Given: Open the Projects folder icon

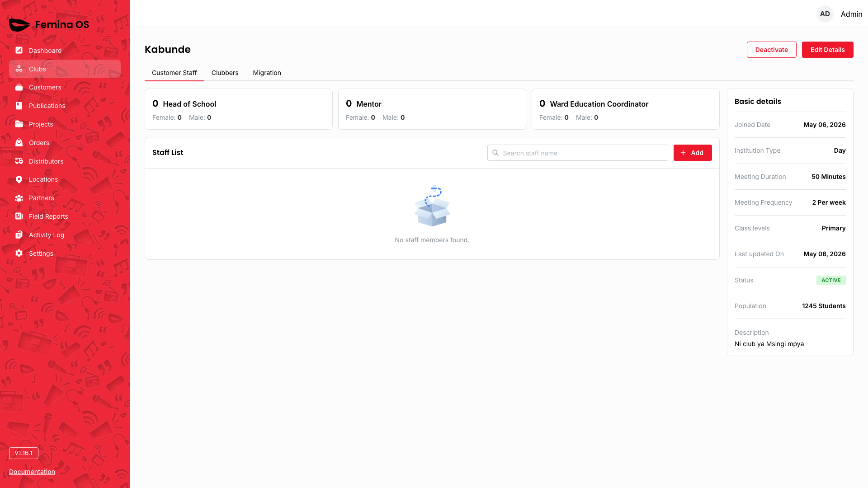Looking at the screenshot, I should click(19, 124).
